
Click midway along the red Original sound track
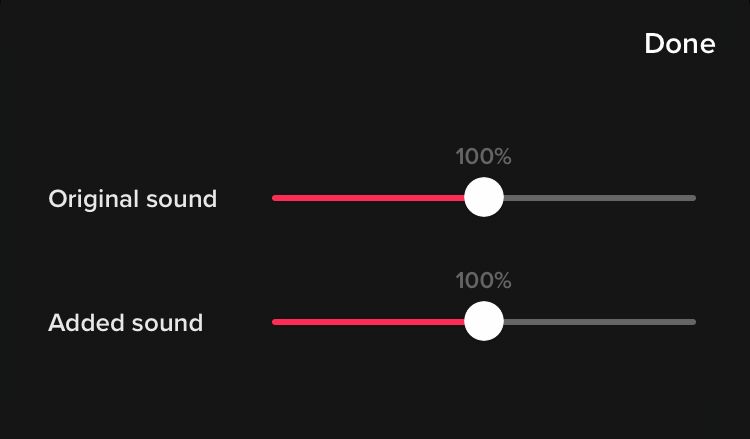point(370,198)
